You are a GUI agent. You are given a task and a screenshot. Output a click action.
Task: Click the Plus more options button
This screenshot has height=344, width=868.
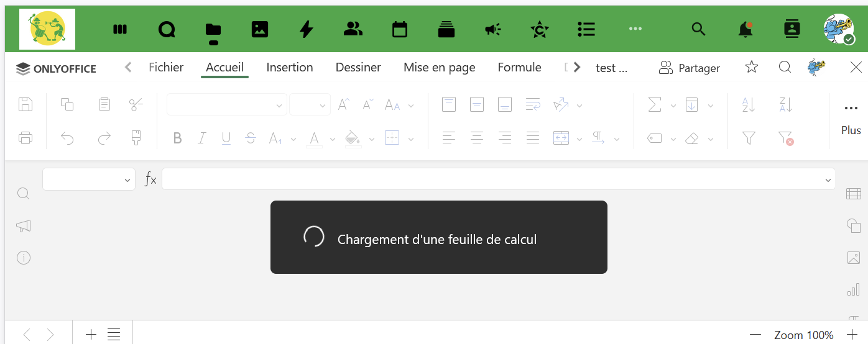pyautogui.click(x=851, y=118)
